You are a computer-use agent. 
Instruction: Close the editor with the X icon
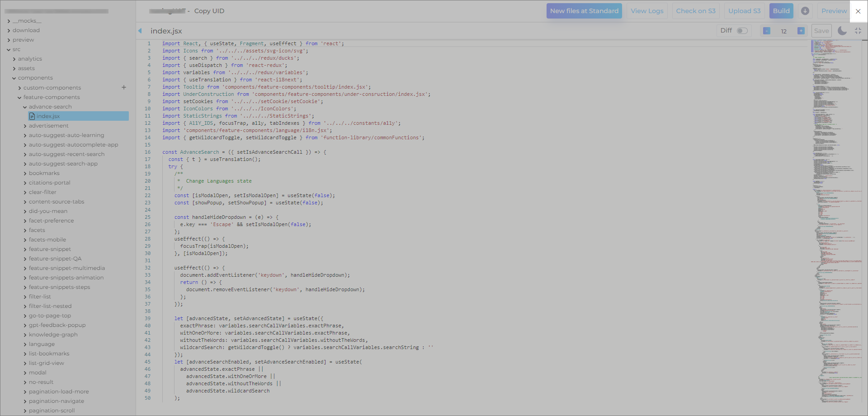pyautogui.click(x=858, y=11)
